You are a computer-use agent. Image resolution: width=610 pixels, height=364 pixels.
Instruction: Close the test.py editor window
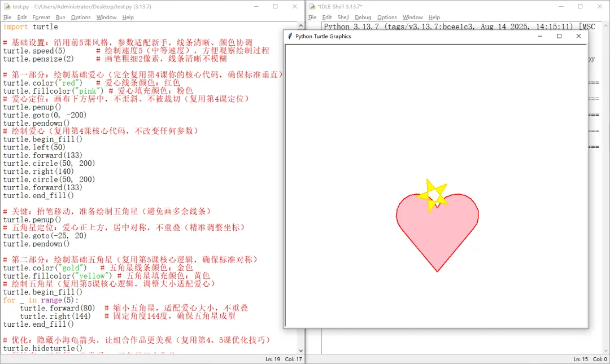(295, 6)
